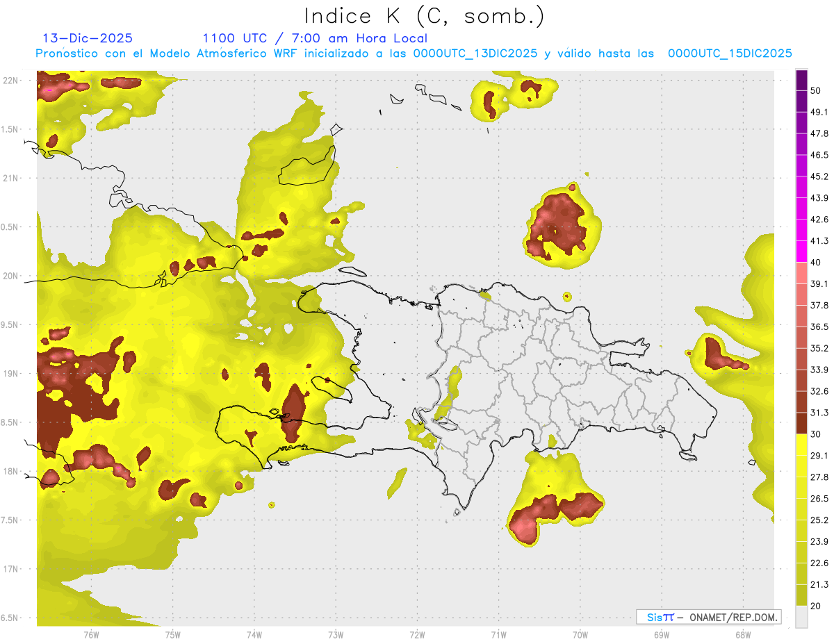Screen dimensions: 834x644
Task: Click the colorbar value "32.6"
Action: coord(819,391)
